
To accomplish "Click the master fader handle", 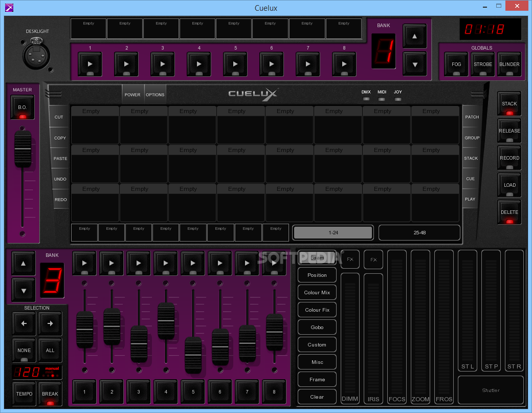I will point(23,148).
